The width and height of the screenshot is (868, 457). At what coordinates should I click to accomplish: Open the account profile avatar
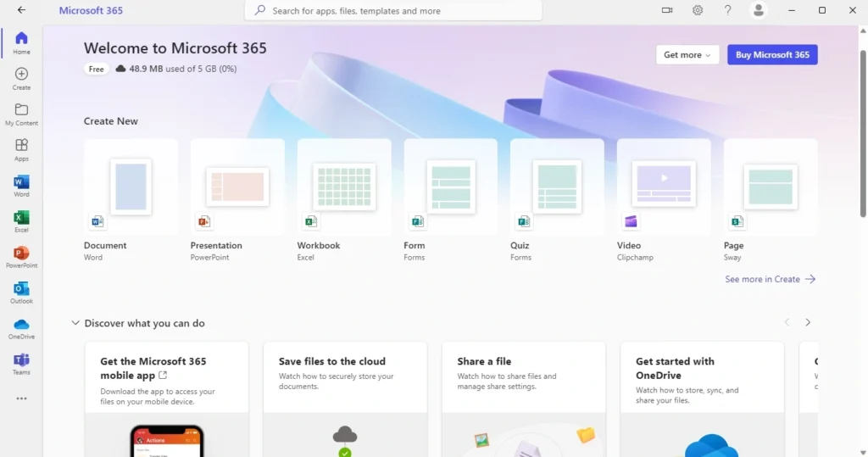click(x=759, y=10)
